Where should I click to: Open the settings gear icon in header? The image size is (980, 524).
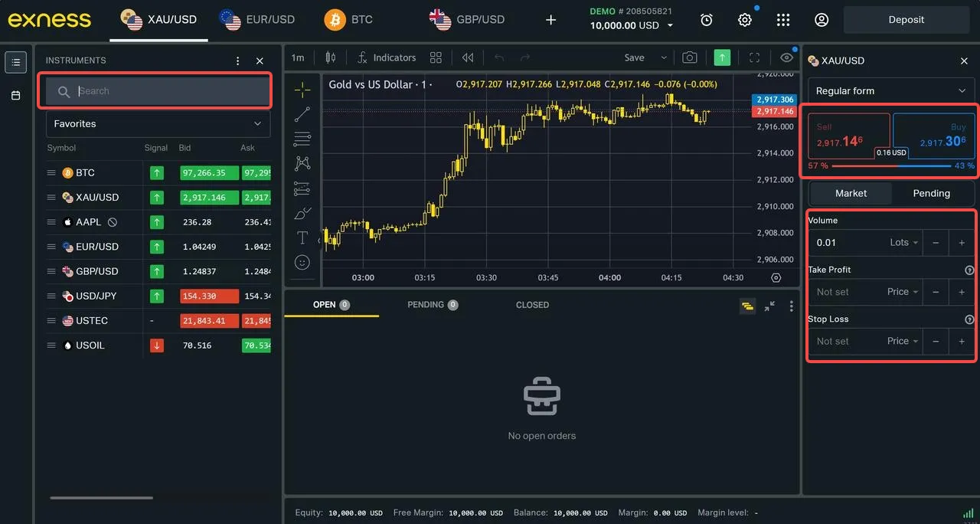coord(745,20)
